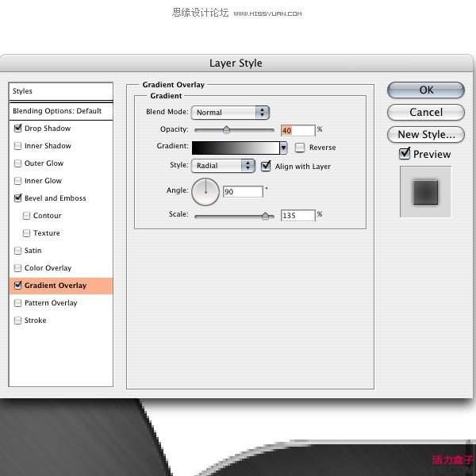Click the Opacity value field showing 40

tap(298, 131)
